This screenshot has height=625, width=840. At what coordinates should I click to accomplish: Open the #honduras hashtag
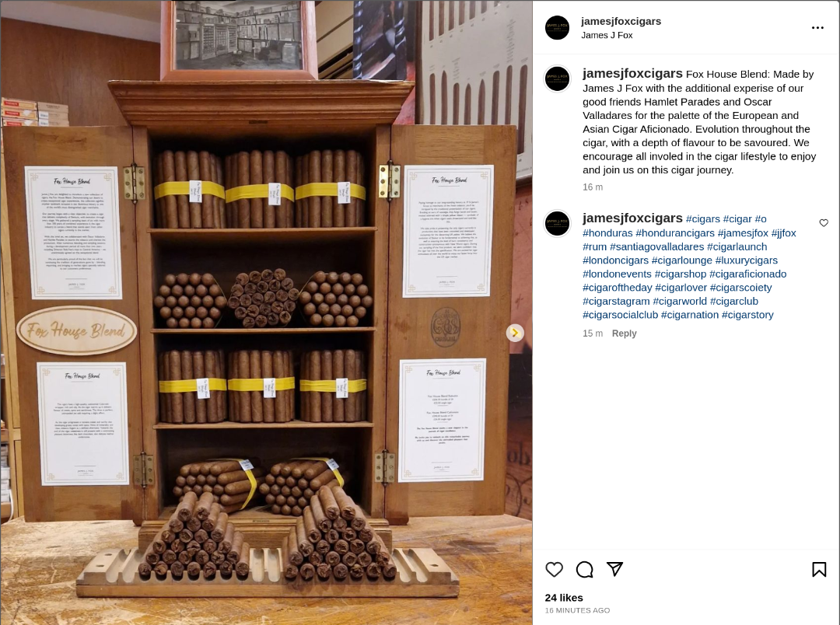click(x=607, y=233)
